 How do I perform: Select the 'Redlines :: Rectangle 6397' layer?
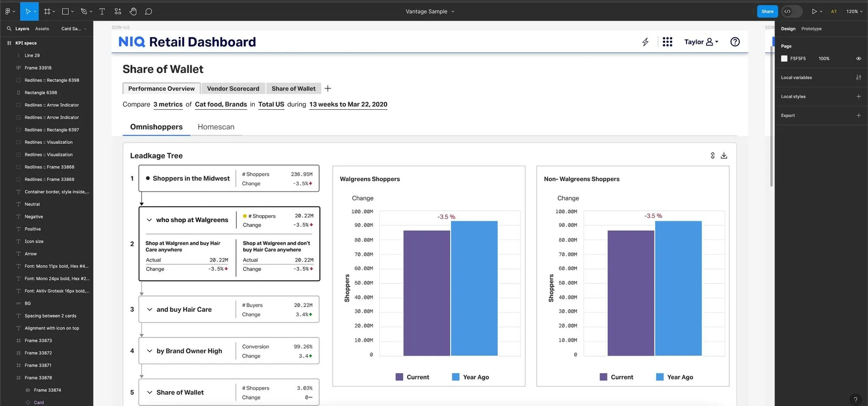click(x=52, y=130)
